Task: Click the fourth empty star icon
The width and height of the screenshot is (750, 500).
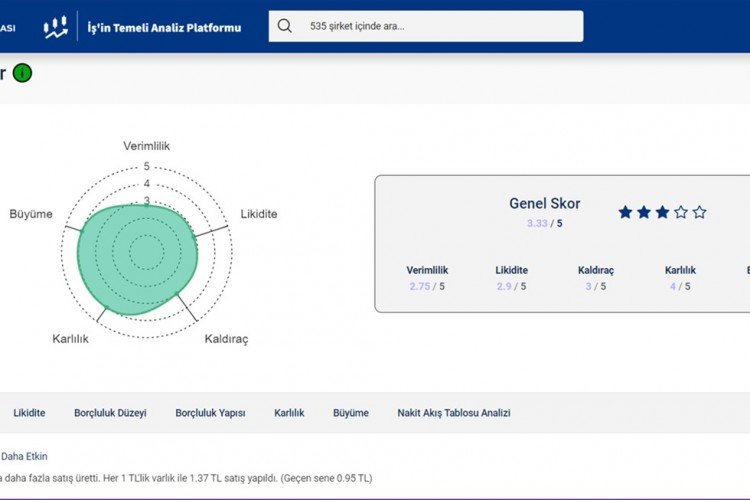Action: (681, 212)
